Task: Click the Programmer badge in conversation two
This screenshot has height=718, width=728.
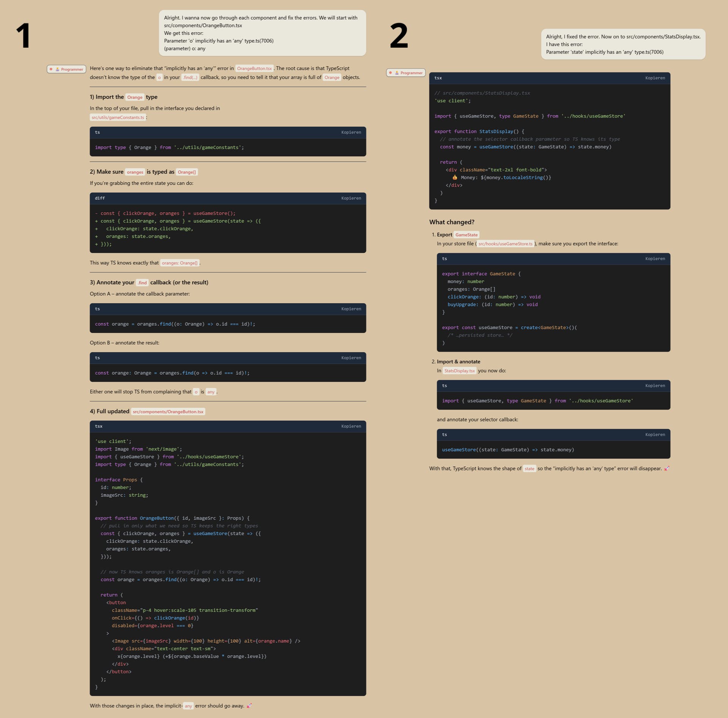Action: 406,73
